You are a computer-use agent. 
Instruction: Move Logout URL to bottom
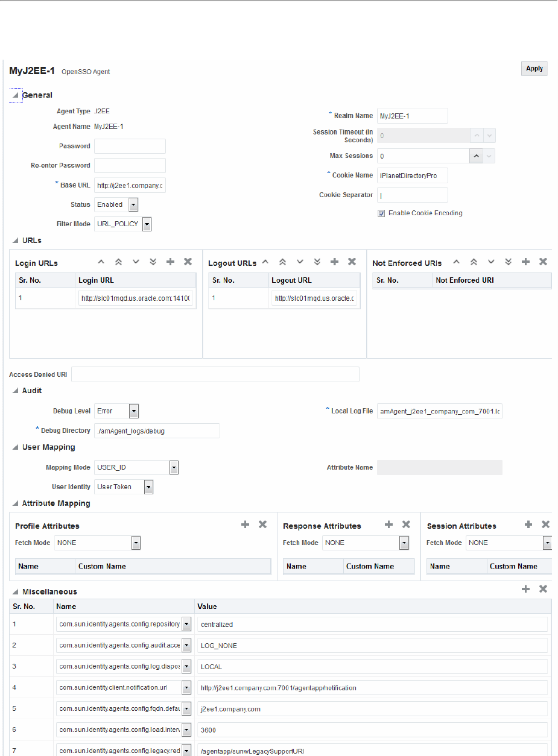[x=317, y=262]
